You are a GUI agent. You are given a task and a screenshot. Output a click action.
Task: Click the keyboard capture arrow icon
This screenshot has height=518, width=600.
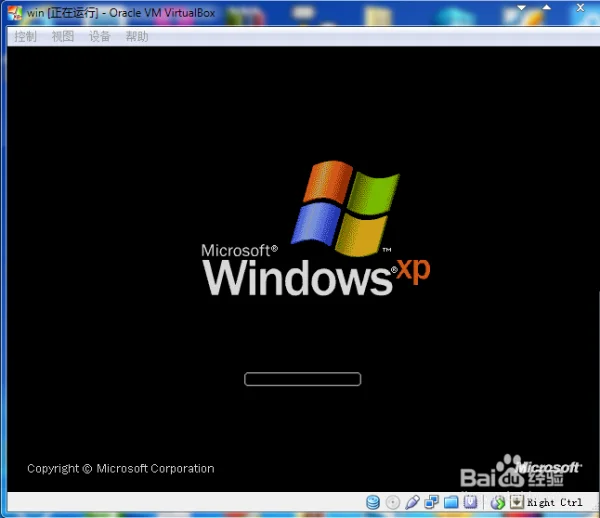pos(517,502)
